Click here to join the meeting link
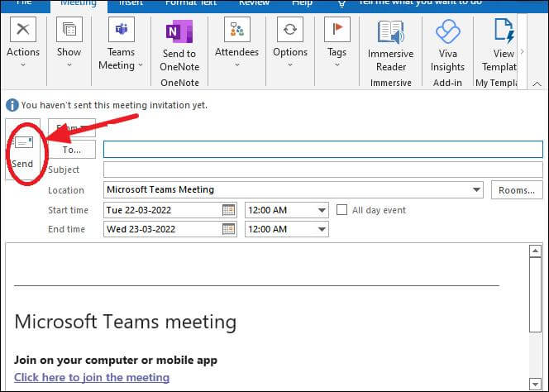The image size is (549, 392). pyautogui.click(x=92, y=377)
